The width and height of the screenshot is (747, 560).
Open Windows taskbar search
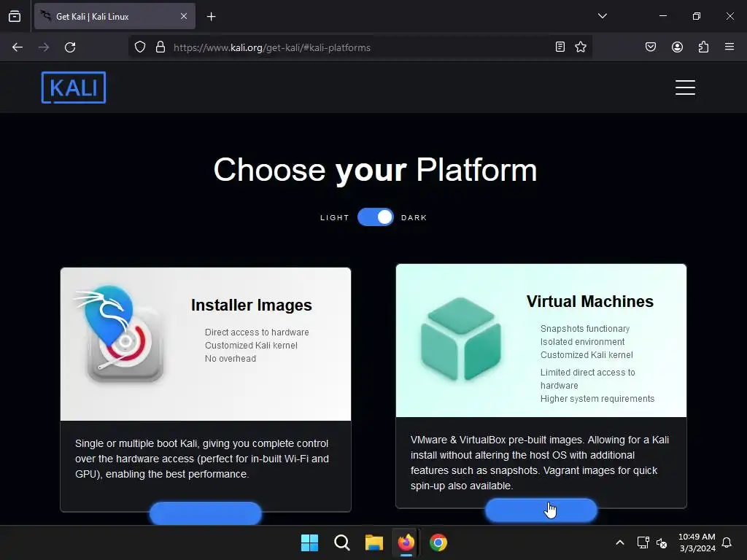point(342,542)
